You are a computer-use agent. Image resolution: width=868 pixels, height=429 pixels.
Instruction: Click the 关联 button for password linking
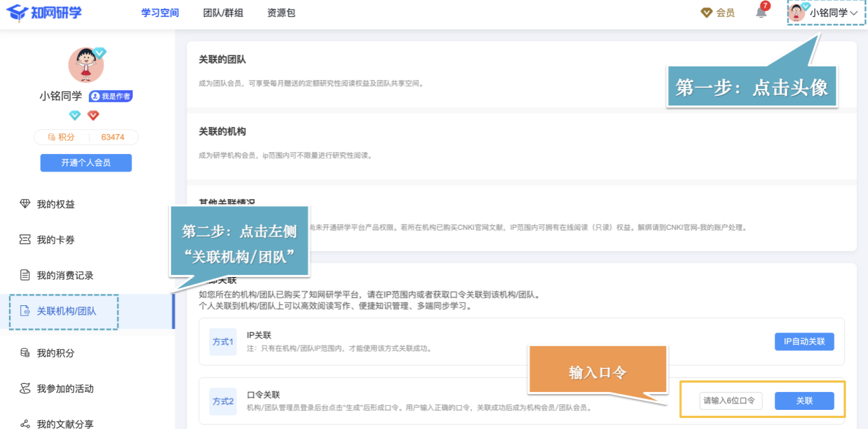[x=804, y=401]
